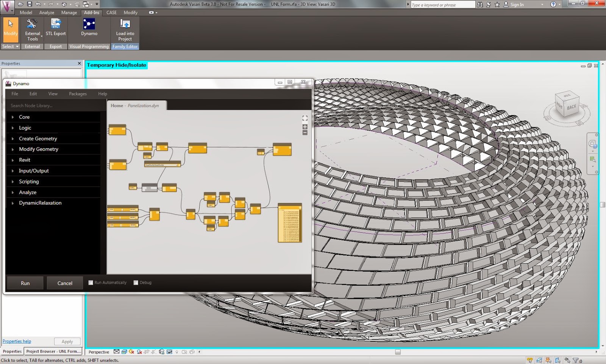Click zoom out minus on Dynamo canvas

[x=305, y=132]
